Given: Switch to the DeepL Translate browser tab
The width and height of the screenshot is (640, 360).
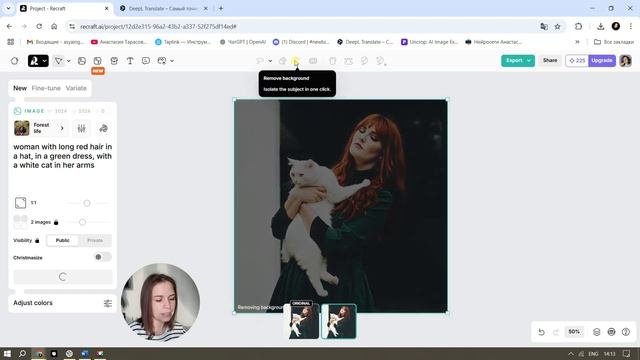Looking at the screenshot, I should pyautogui.click(x=163, y=8).
